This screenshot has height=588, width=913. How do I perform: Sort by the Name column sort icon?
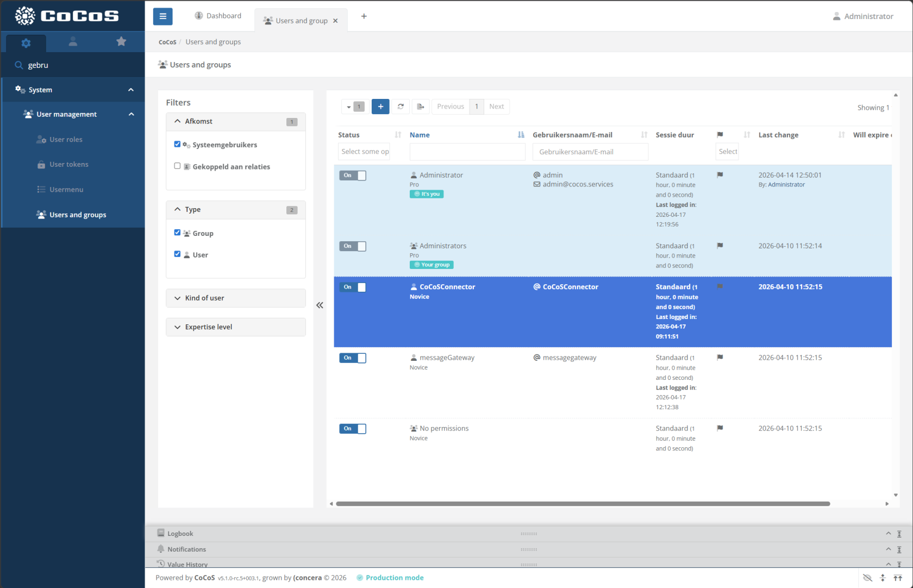(521, 135)
